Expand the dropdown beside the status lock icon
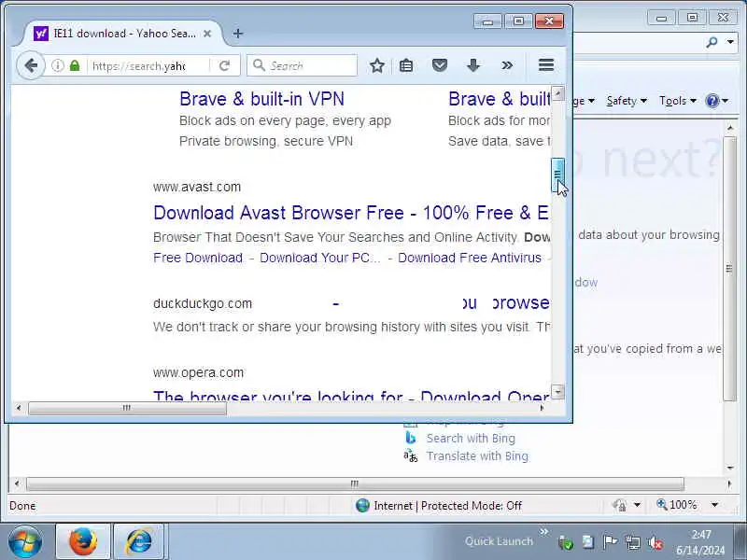 pyautogui.click(x=637, y=505)
